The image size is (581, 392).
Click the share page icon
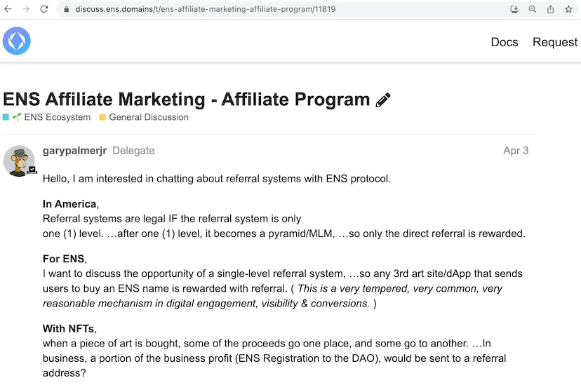coord(551,9)
